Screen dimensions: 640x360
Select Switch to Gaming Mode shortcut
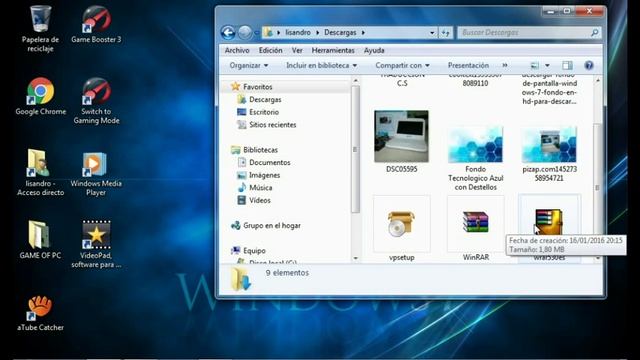click(x=96, y=101)
